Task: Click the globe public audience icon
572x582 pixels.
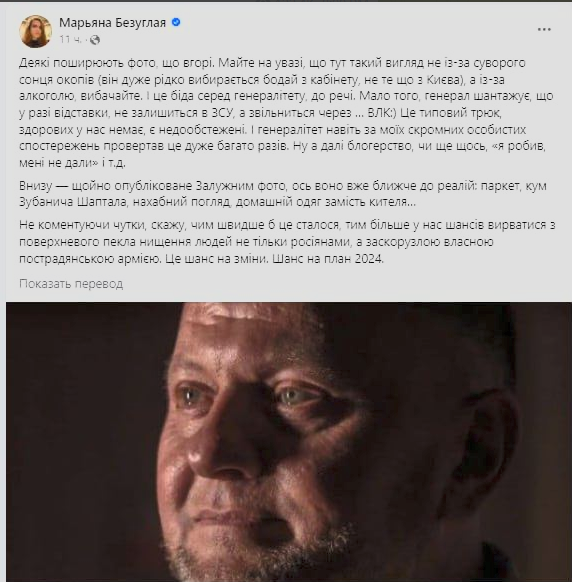Action: point(95,40)
